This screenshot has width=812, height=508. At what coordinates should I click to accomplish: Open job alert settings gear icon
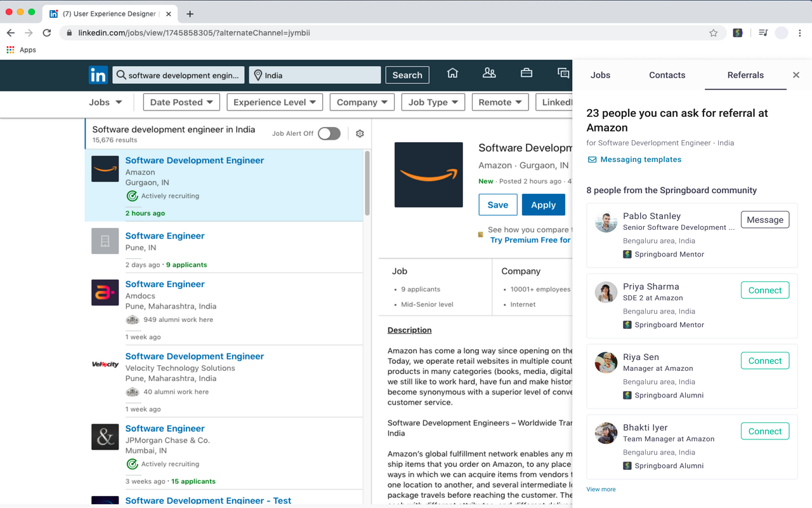click(x=360, y=133)
